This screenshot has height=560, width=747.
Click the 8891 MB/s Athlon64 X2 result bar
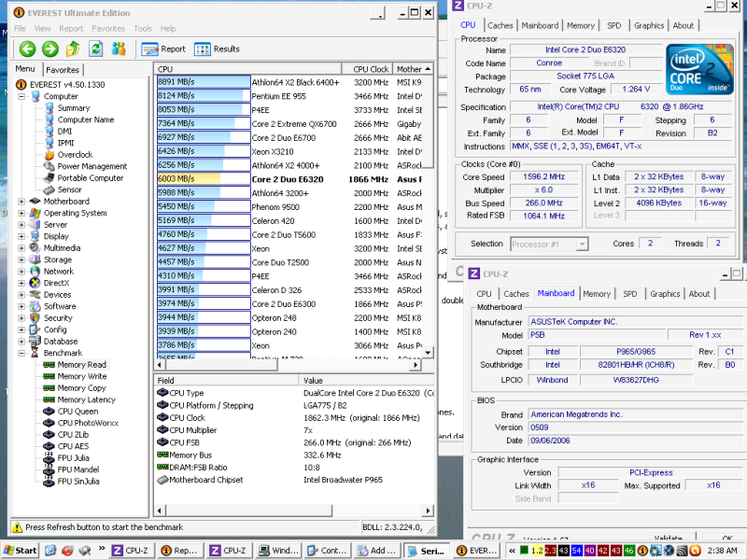coord(204,82)
